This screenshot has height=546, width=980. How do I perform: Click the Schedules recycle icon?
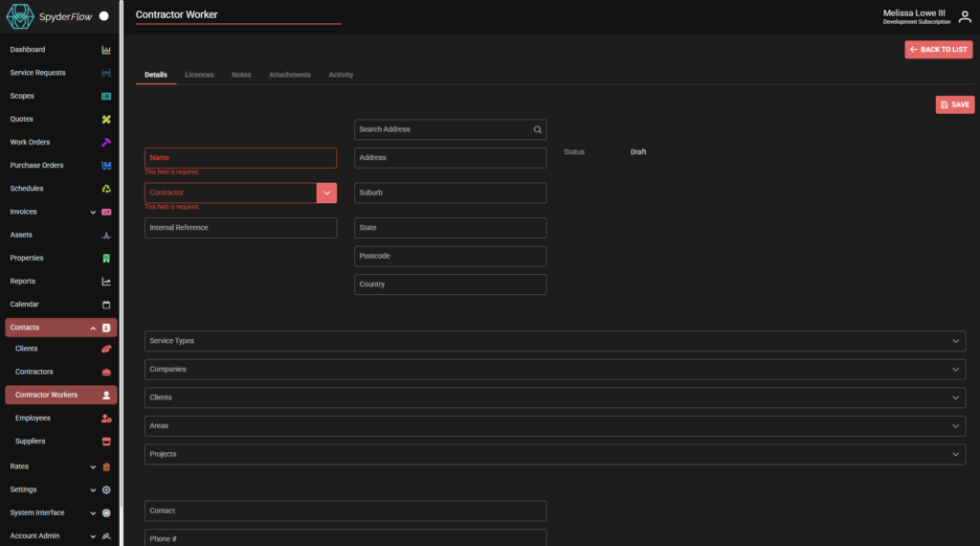pos(106,189)
